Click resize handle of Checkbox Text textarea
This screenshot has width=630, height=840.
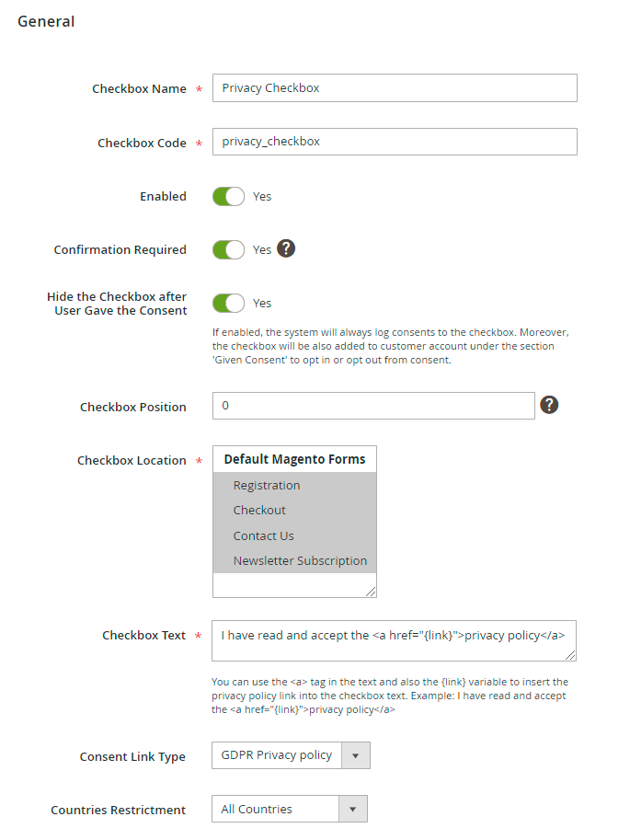click(x=571, y=655)
